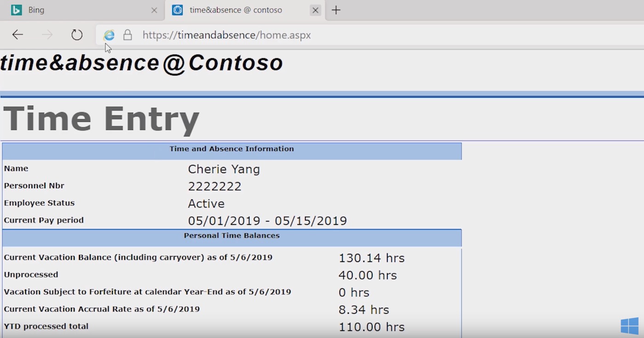The width and height of the screenshot is (644, 338).
Task: Click the 0 hrs value
Action: tap(354, 292)
